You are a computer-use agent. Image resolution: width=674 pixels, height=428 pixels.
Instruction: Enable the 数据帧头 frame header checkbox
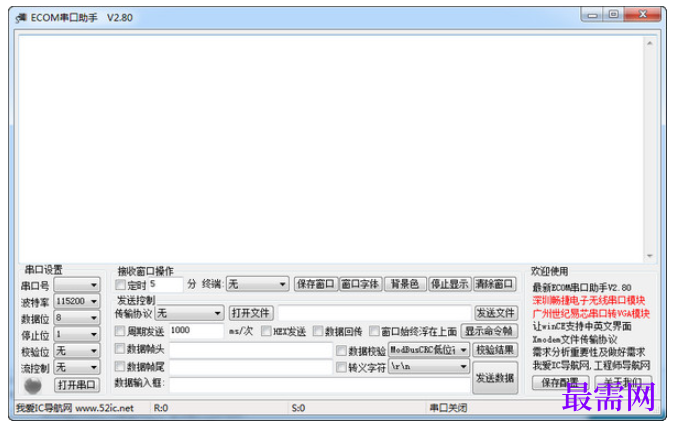pyautogui.click(x=120, y=349)
